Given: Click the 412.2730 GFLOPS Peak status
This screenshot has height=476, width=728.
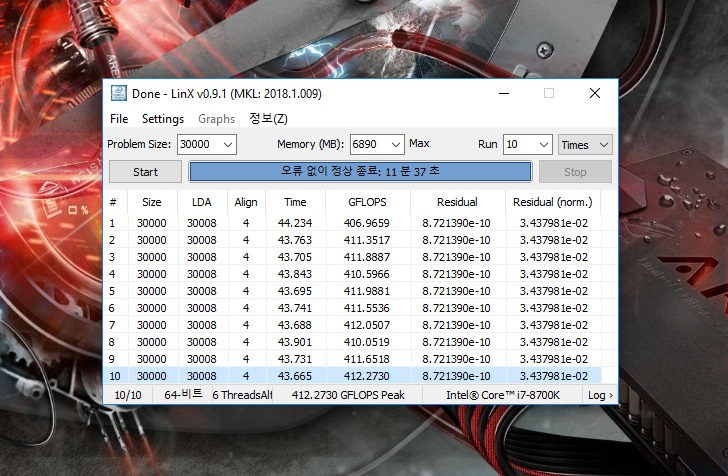Looking at the screenshot, I should point(348,395).
